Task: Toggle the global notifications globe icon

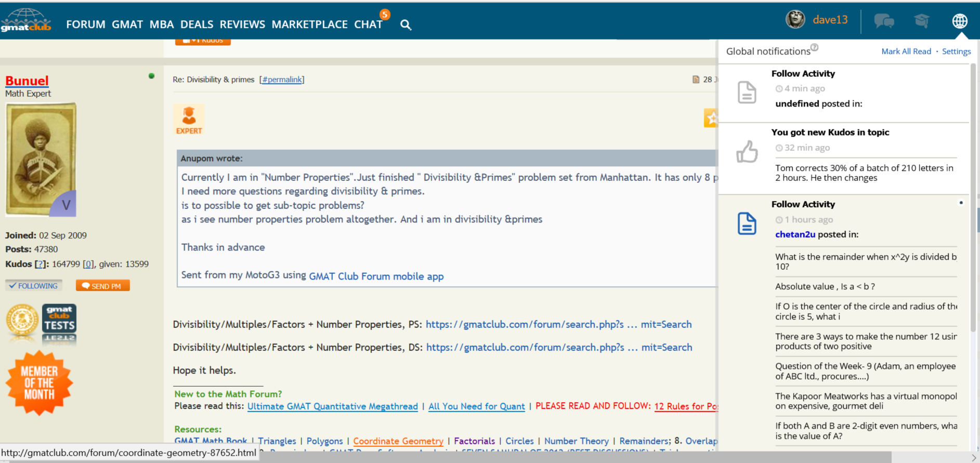Action: coord(960,21)
